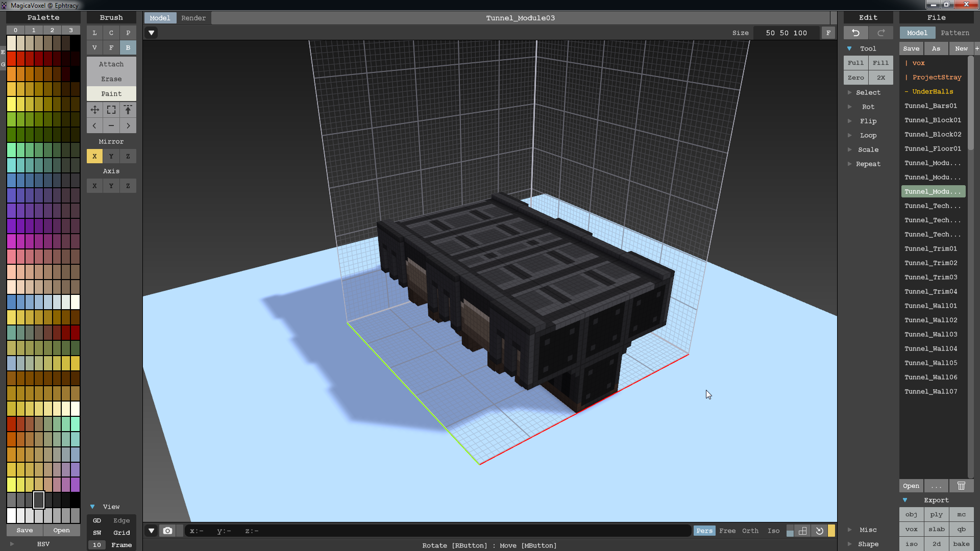Select Iso camera mode
The width and height of the screenshot is (980, 551).
(x=773, y=531)
